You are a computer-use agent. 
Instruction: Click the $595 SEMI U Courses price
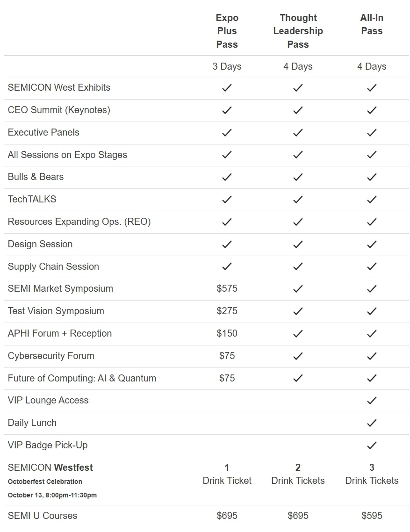(372, 516)
